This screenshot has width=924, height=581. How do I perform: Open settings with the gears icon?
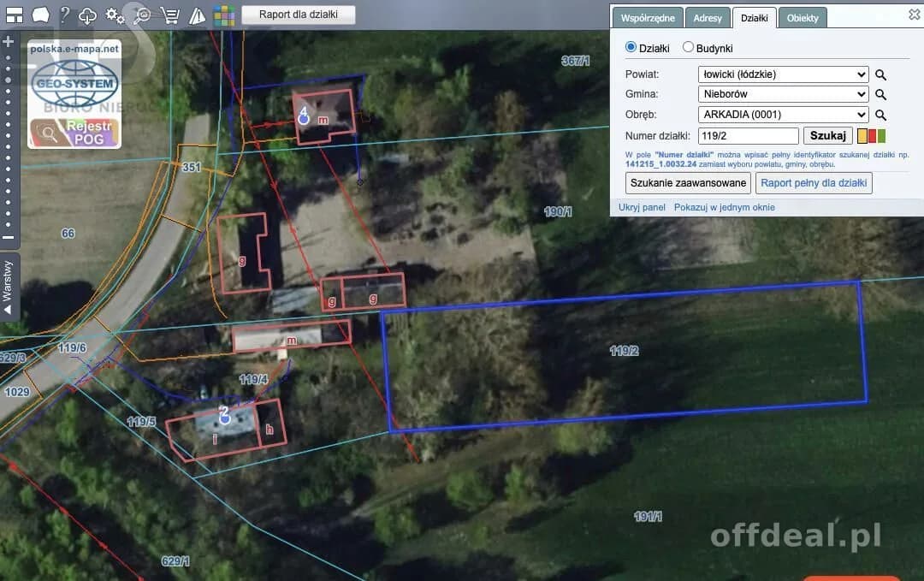click(115, 15)
